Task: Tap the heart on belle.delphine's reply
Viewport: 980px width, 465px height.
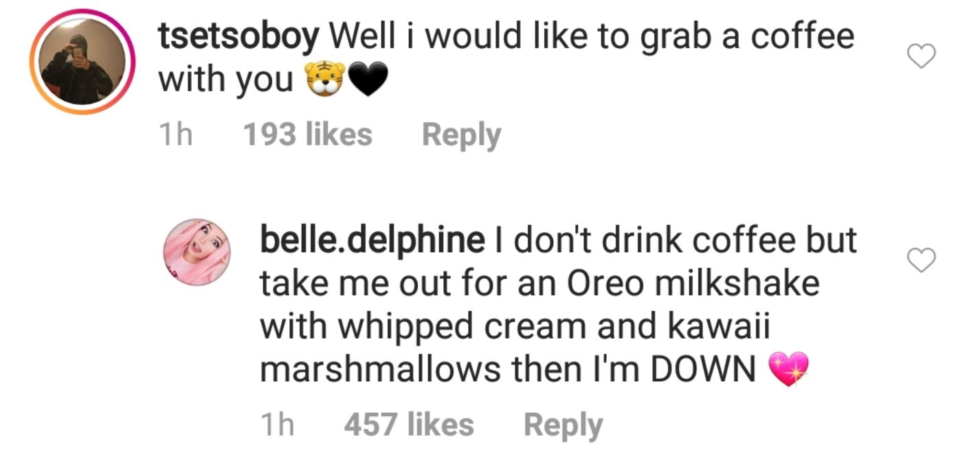Action: pyautogui.click(x=922, y=260)
